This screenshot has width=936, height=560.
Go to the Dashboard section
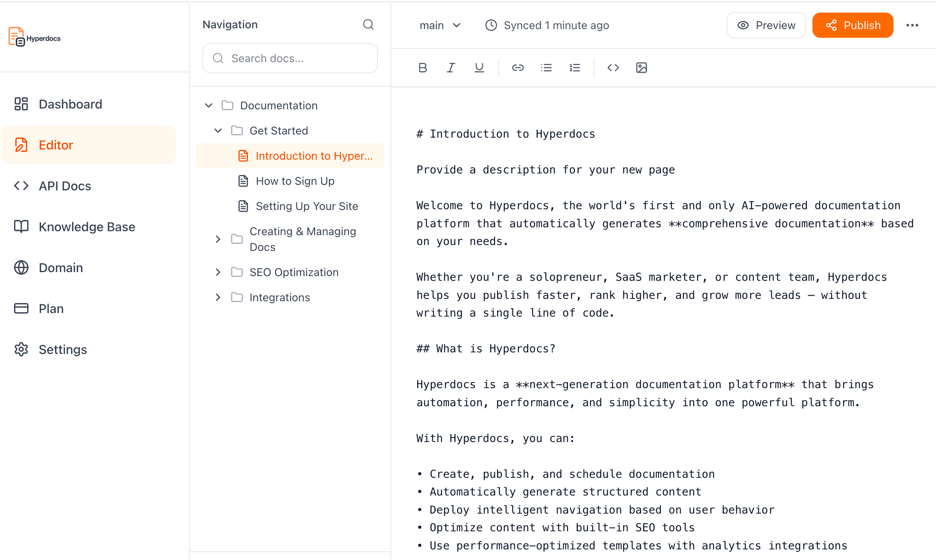point(70,104)
